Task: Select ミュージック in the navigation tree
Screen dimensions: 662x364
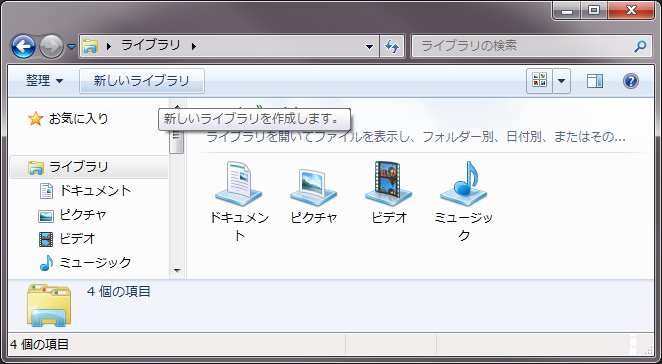Action: [95, 263]
